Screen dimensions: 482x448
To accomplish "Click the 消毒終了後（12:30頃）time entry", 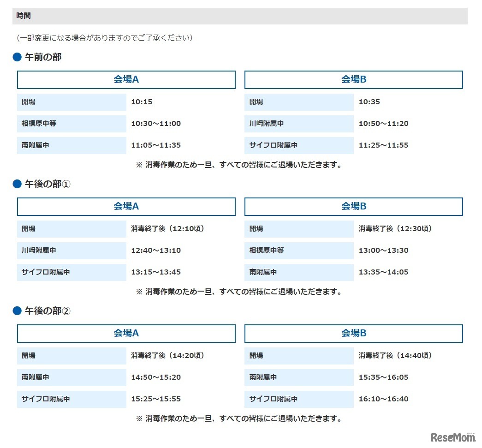I will tap(395, 228).
